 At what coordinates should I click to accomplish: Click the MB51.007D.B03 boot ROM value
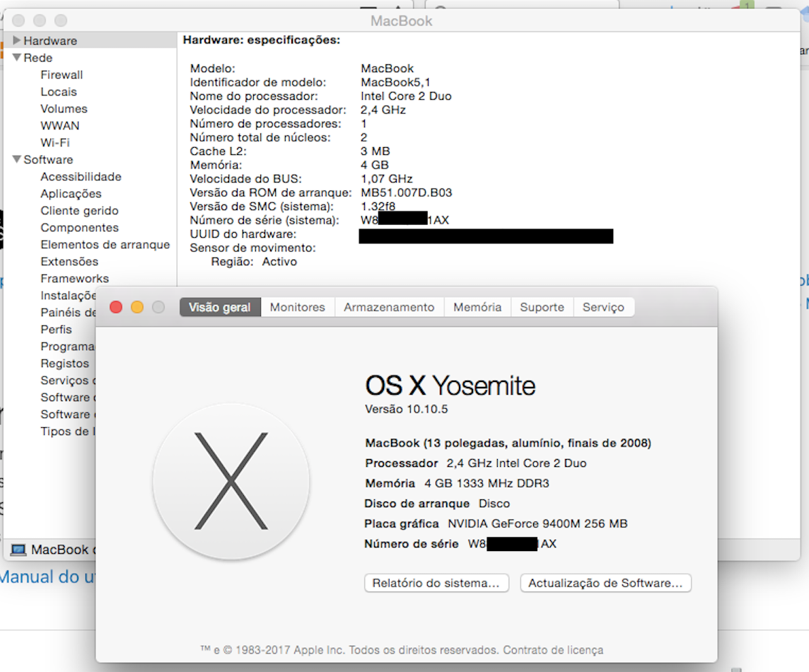pos(407,192)
